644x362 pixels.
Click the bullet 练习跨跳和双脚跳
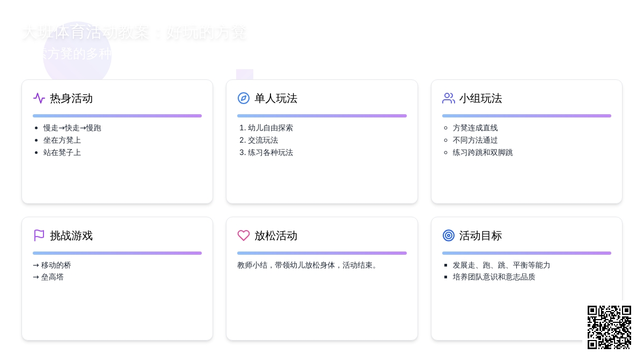point(483,152)
